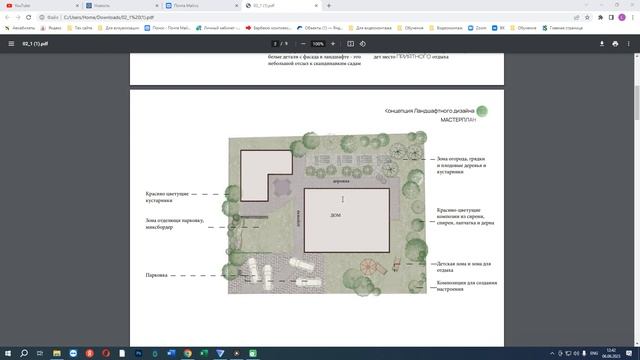
Task: Toggle fit to page view
Action: coord(350,44)
